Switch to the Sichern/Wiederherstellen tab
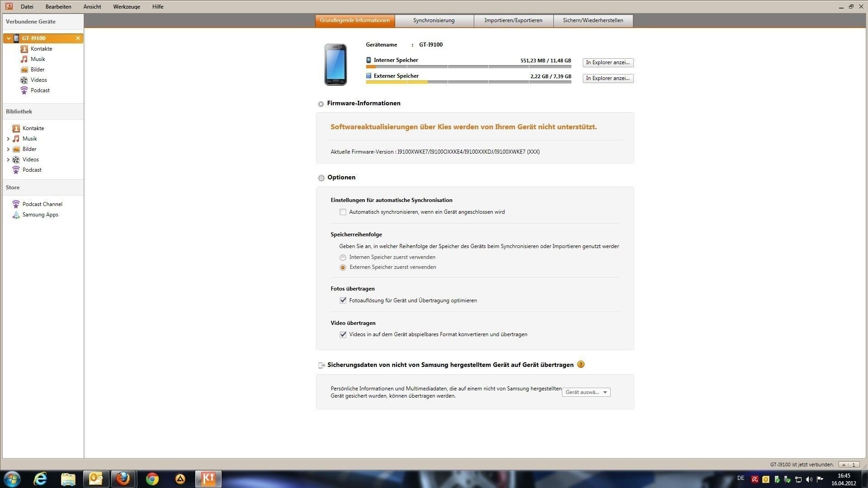The image size is (868, 488). [x=593, y=21]
